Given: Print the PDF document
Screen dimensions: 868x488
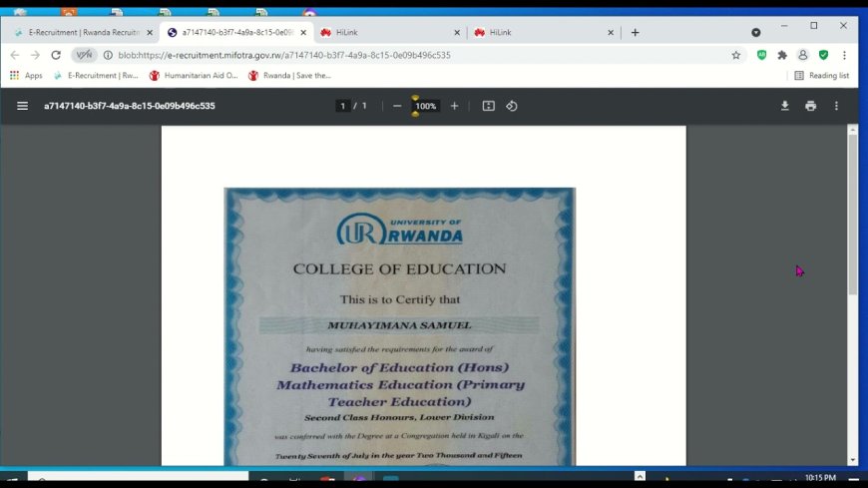Looking at the screenshot, I should 810,106.
